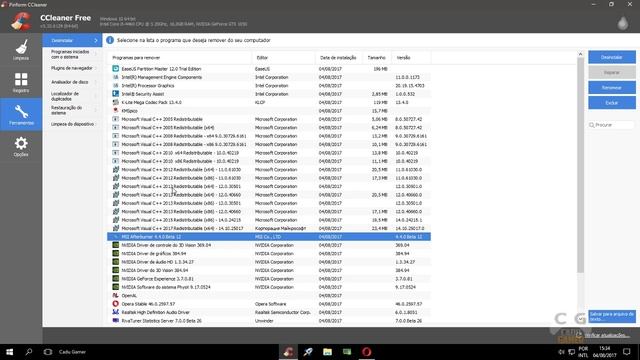Select Microsoft Visual C++ 2017 Redistributable row
The image size is (640, 360).
pos(269,229)
